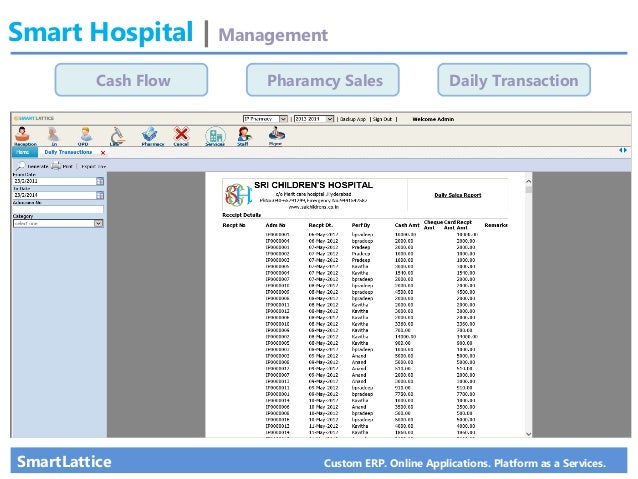Screen dimensions: 638x479
Task: Click the Remarks column header
Action: click(x=496, y=225)
